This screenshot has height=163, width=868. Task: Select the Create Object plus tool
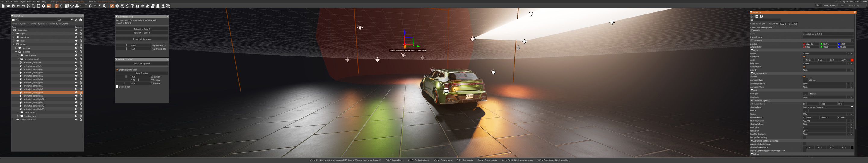tap(117, 6)
